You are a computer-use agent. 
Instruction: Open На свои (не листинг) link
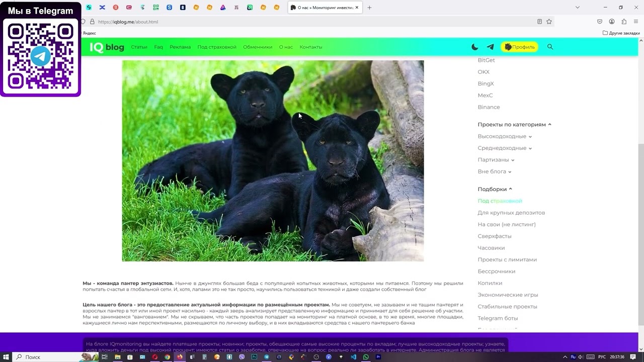click(x=507, y=224)
